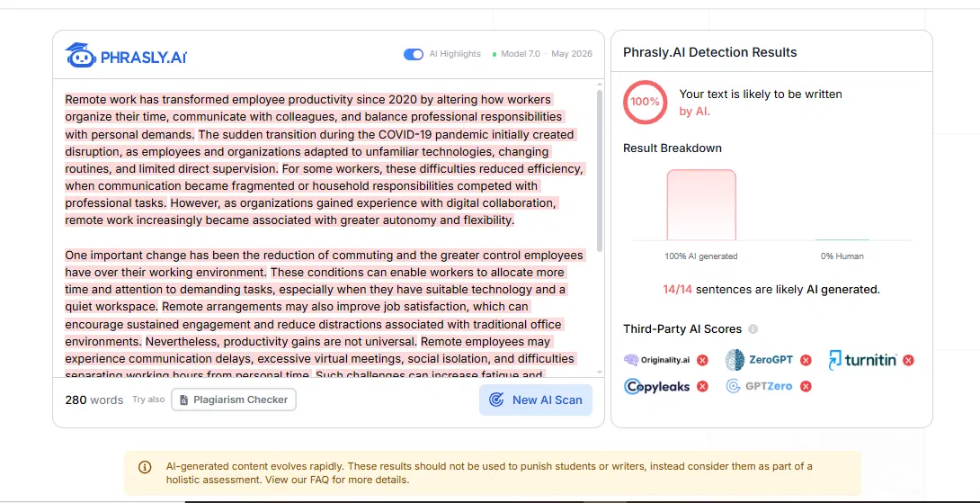Click the 'Try also' label

tap(148, 400)
